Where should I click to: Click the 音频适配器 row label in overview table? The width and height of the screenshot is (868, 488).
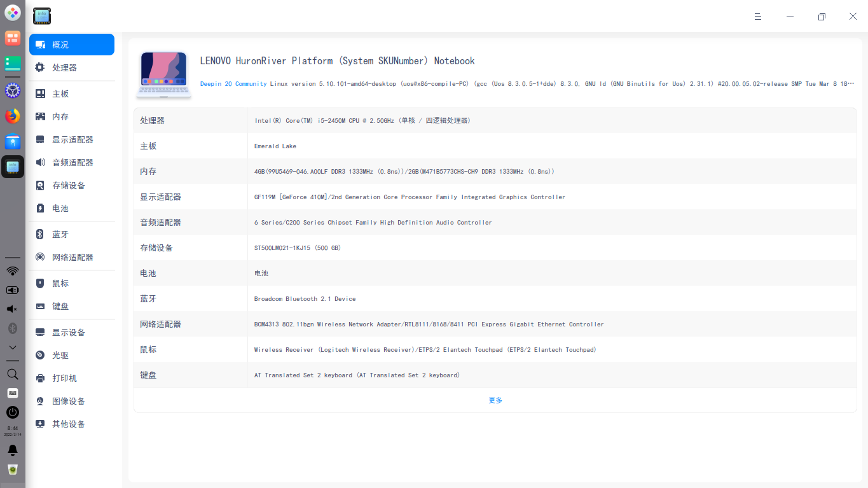160,222
